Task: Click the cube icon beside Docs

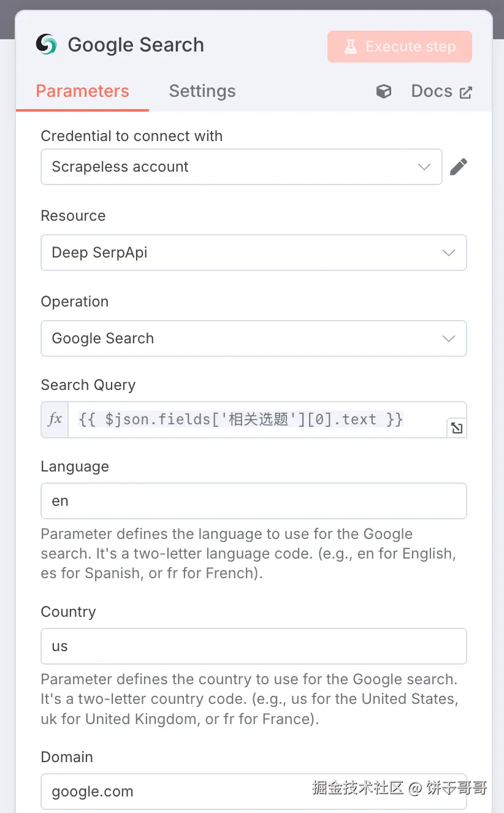Action: (384, 91)
